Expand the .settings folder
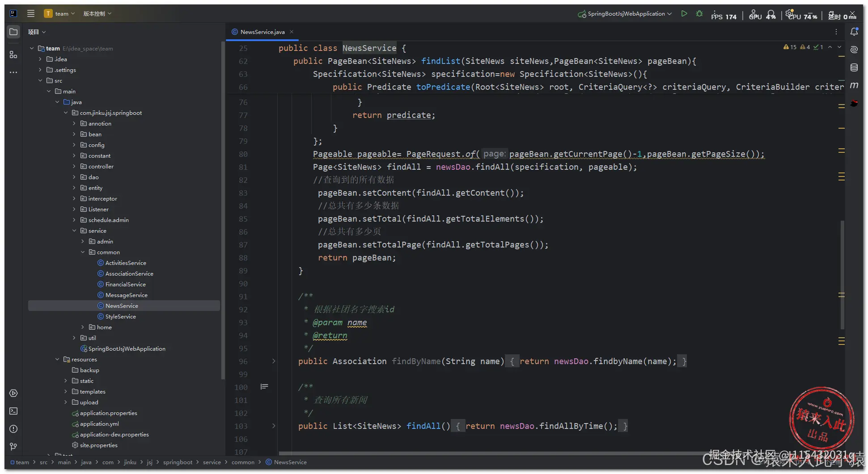This screenshot has height=474, width=868. (40, 70)
